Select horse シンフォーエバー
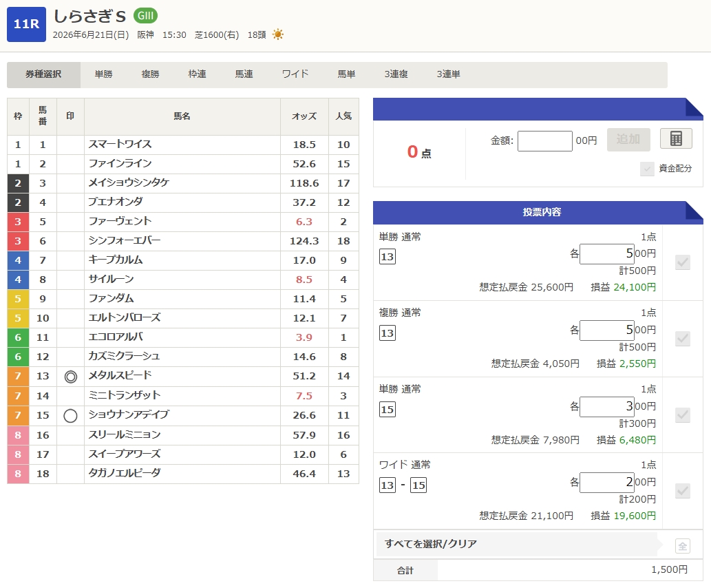The width and height of the screenshot is (711, 588). [125, 241]
